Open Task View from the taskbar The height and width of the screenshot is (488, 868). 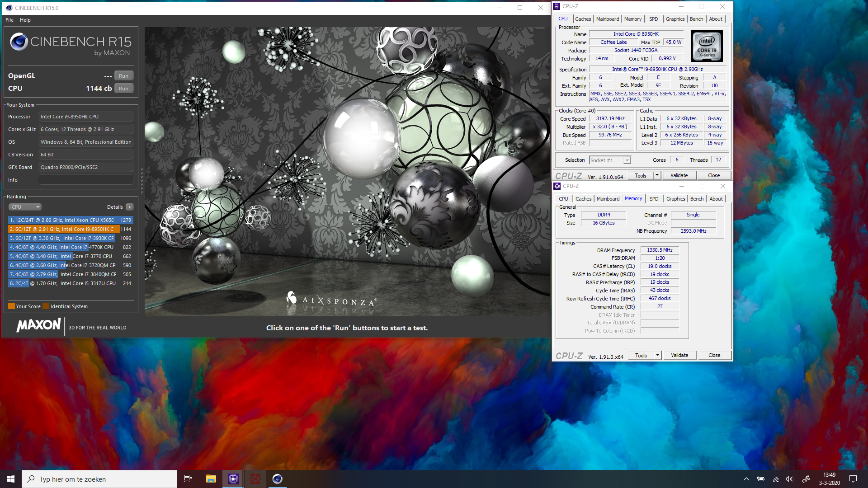pos(188,479)
